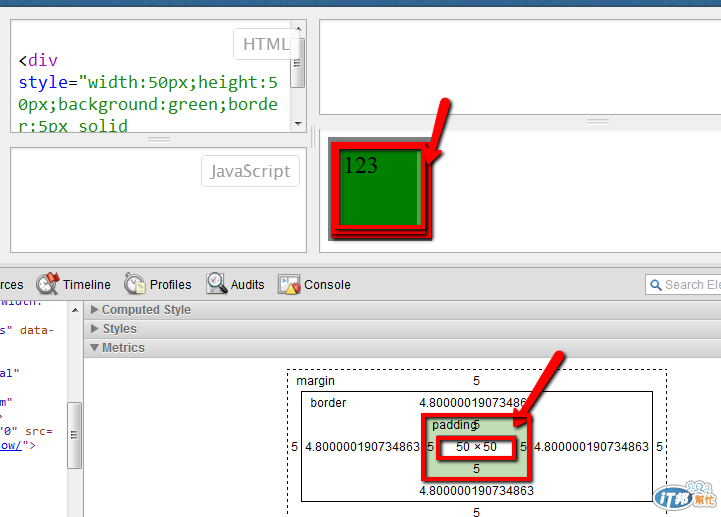
Task: Click the HTML editor scrollbar thumb
Action: [298, 63]
